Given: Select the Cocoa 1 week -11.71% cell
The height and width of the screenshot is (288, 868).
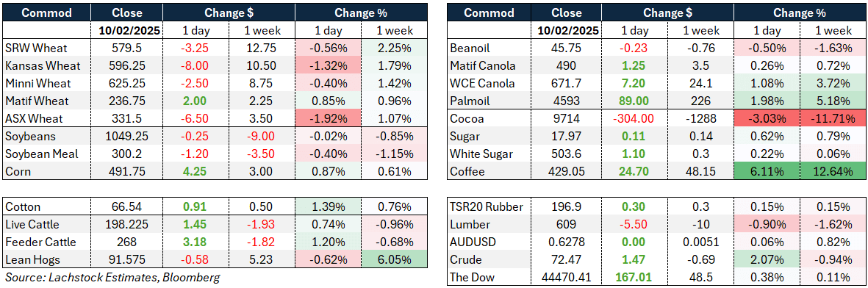Looking at the screenshot, I should [x=833, y=119].
